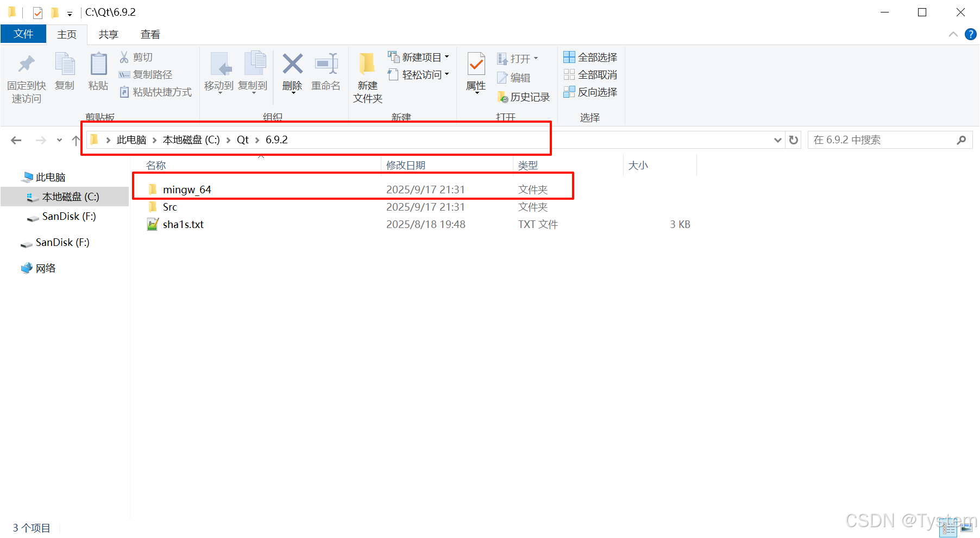Click the 3 KB size cell
The image size is (980, 538).
pos(680,224)
